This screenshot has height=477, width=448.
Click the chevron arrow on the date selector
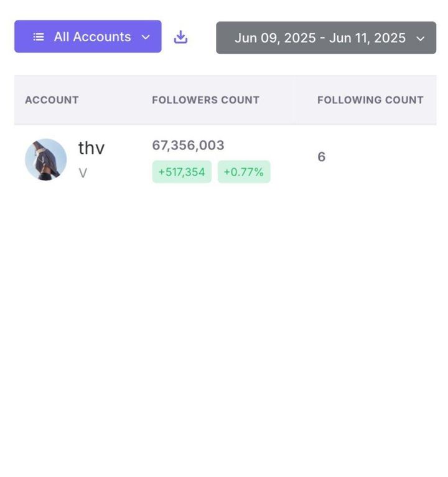coord(421,39)
